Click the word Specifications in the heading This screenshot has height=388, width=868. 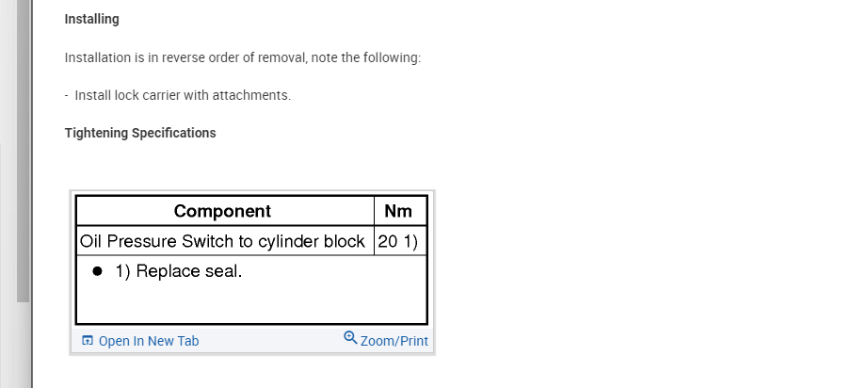(x=173, y=133)
